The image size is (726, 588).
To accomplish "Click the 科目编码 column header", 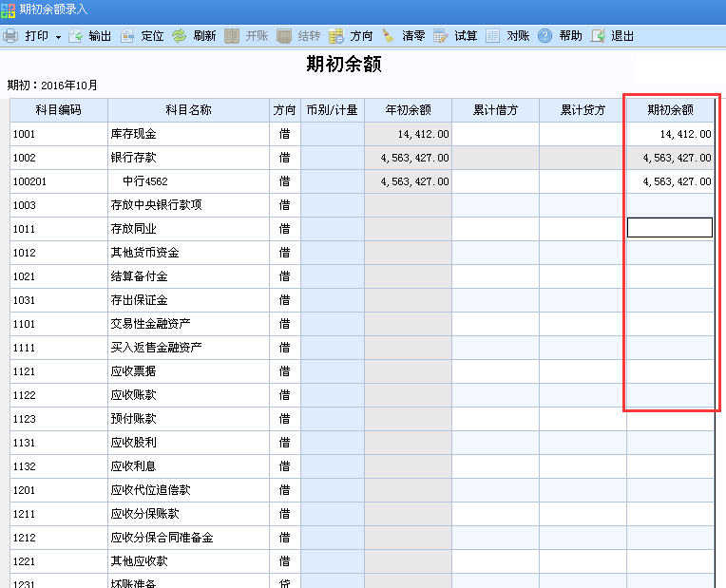I will tap(59, 110).
